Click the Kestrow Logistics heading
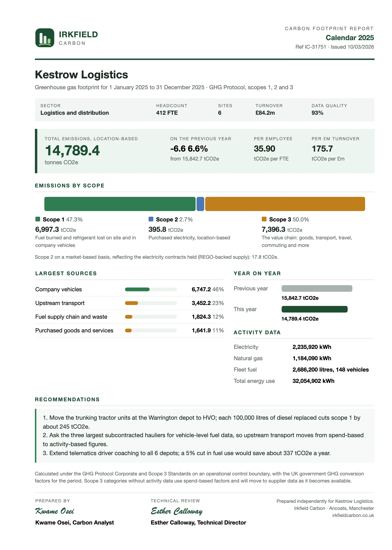Screen dimensions: 392x550 click(81, 75)
